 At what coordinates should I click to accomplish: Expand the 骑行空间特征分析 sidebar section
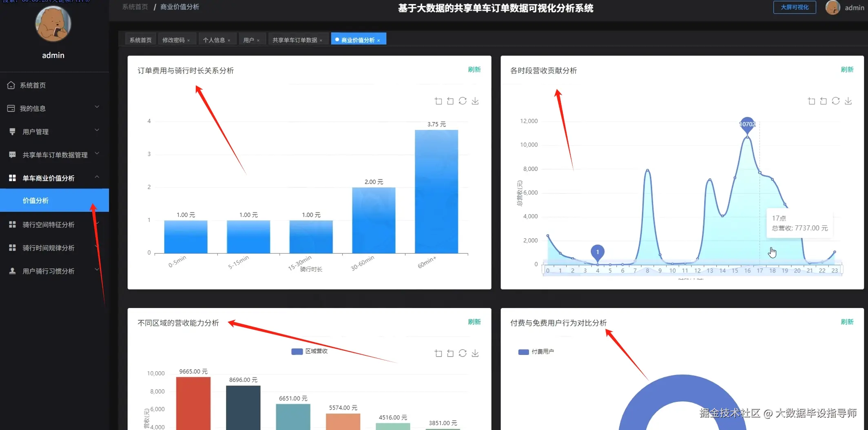(x=97, y=223)
